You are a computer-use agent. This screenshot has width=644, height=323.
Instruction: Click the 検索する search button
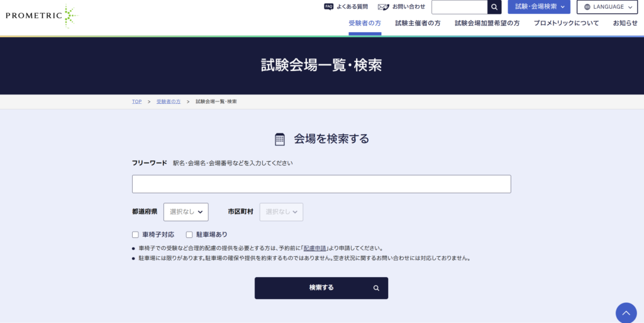coord(321,288)
